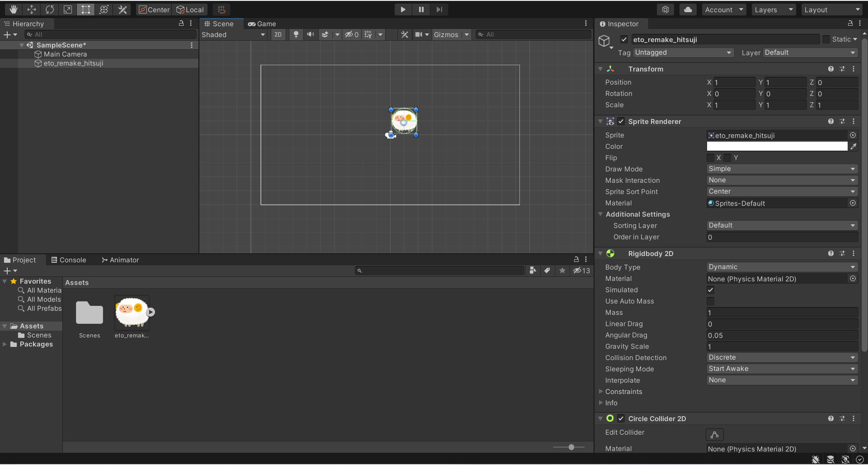Click the Sprite Renderer Color swatch

tap(777, 146)
